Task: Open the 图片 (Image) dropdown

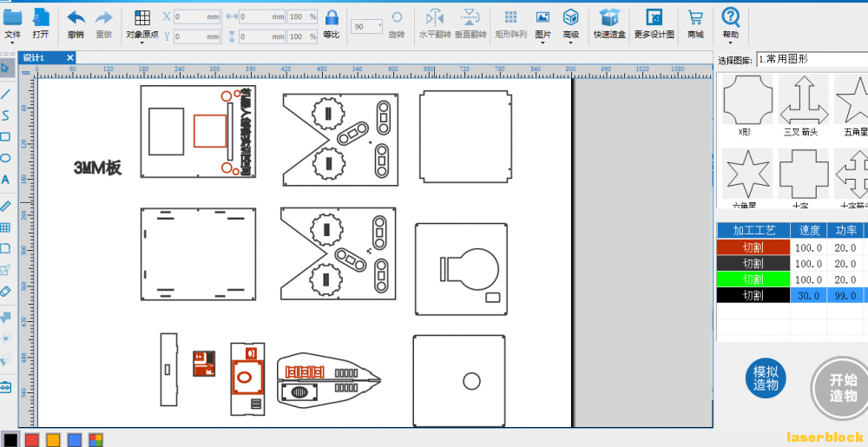Action: (x=543, y=25)
